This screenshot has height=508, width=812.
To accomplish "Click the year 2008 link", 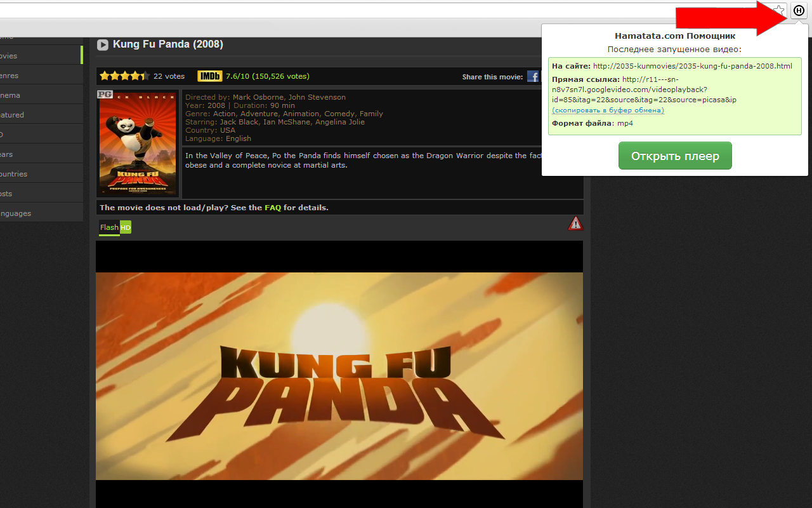I will [x=216, y=105].
